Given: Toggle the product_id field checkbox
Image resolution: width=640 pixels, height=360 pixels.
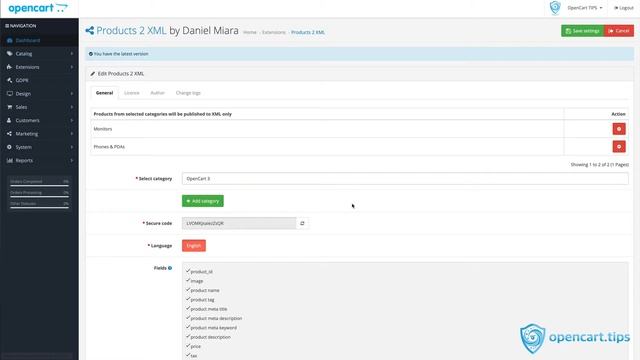Looking at the screenshot, I should (188, 271).
